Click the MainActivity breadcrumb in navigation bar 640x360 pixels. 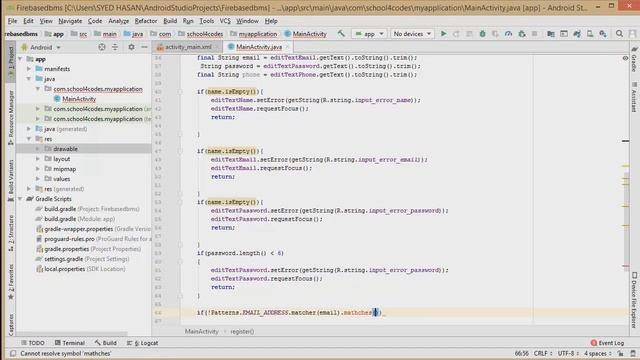coord(306,34)
